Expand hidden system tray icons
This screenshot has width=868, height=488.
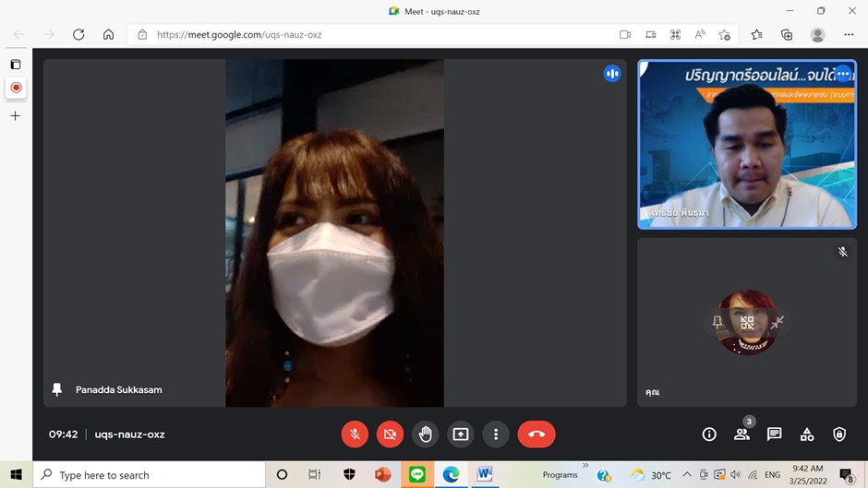click(x=686, y=475)
